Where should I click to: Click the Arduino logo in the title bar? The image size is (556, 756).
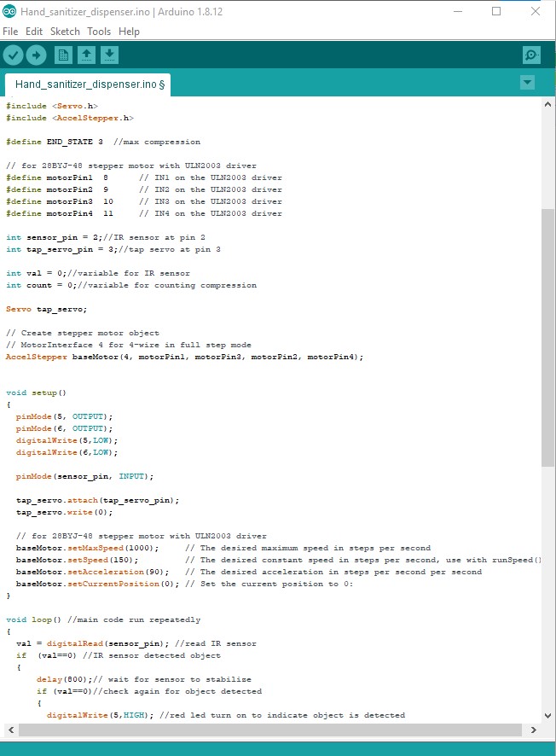pyautogui.click(x=9, y=11)
